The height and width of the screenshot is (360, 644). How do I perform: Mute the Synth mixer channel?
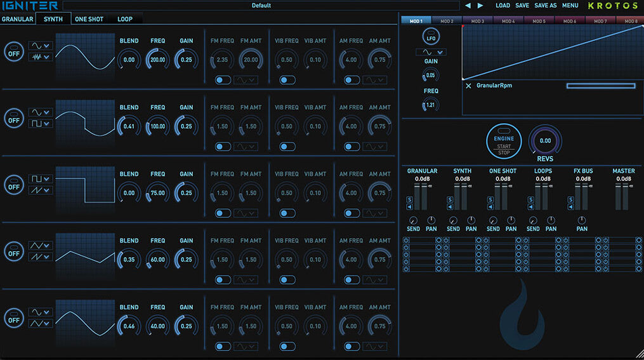coord(450,206)
